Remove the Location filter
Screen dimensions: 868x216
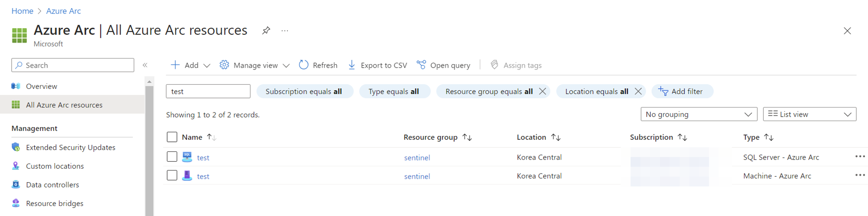pos(638,91)
